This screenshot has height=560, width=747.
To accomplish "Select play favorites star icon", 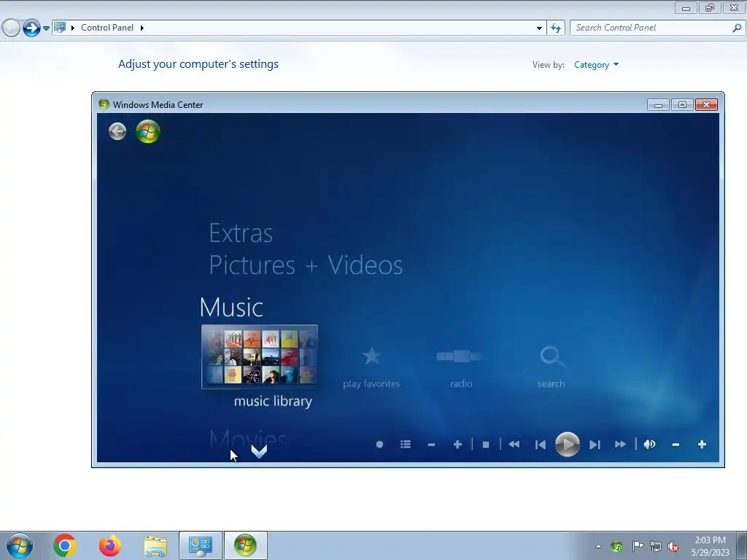I will [x=371, y=356].
